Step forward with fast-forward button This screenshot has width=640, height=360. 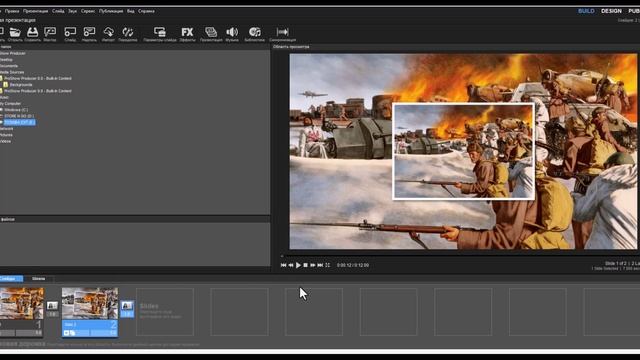pos(313,265)
